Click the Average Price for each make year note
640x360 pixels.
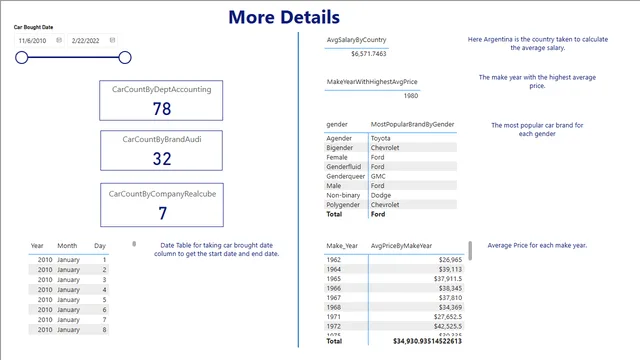537,245
